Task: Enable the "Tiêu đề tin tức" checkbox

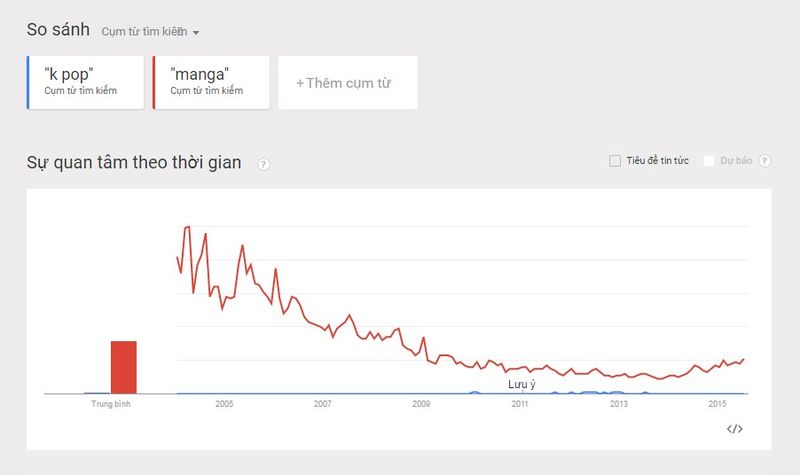Action: (615, 161)
